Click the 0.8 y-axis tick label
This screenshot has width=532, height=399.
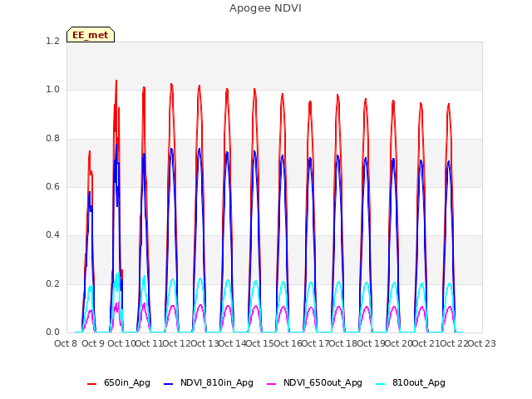click(52, 138)
